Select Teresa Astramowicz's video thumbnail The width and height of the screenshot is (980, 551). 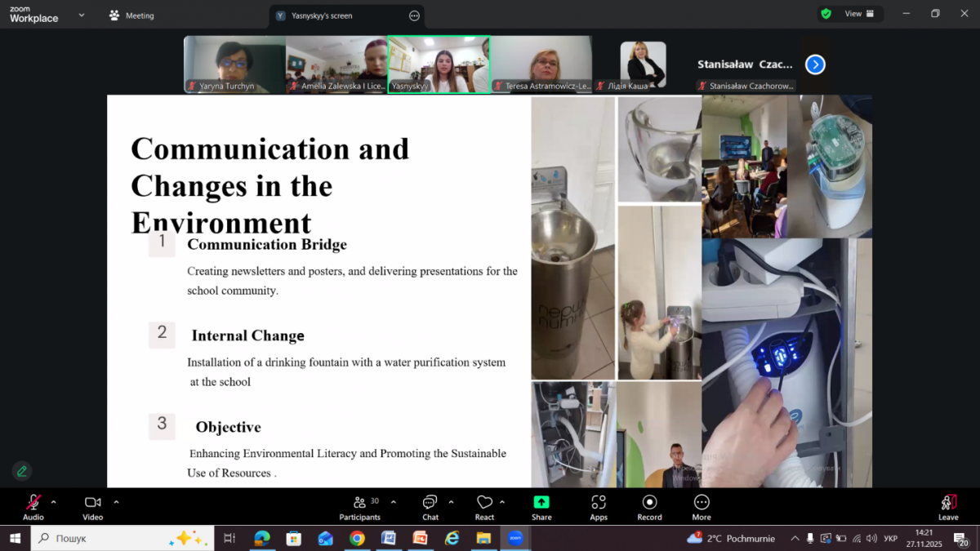[541, 64]
